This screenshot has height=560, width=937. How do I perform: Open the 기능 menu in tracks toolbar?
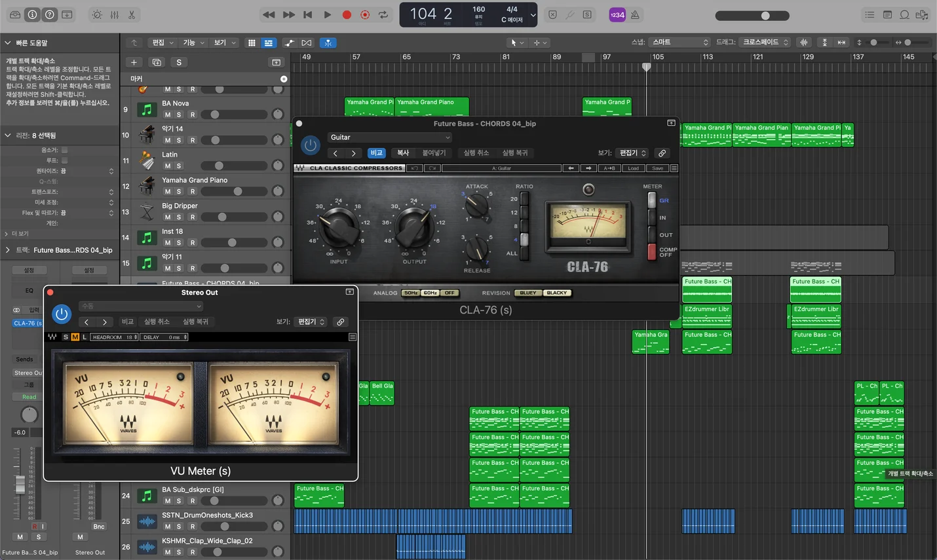(x=193, y=43)
